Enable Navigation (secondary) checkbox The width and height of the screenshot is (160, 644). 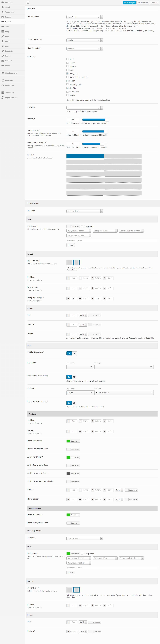click(x=67, y=77)
